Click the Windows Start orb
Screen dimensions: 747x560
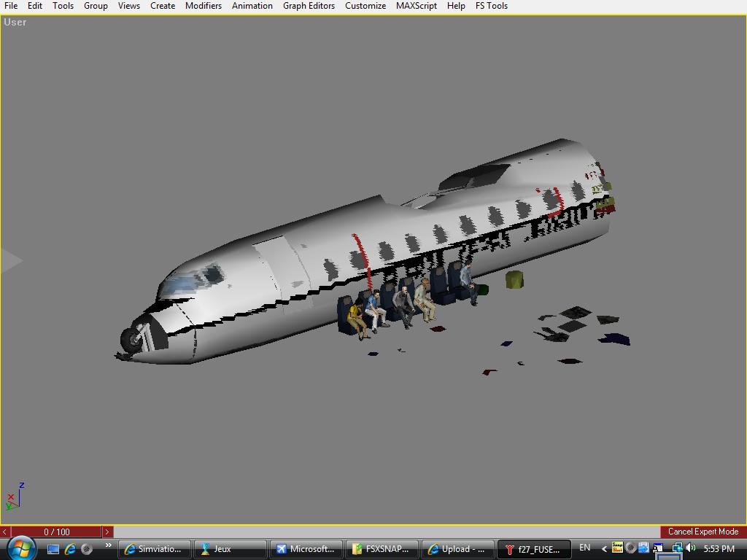tap(20, 548)
